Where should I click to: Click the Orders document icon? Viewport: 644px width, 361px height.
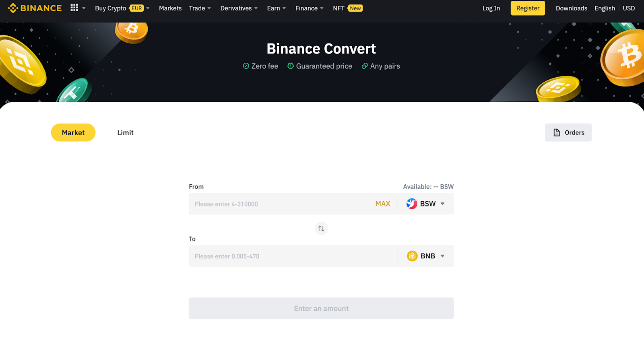557,132
